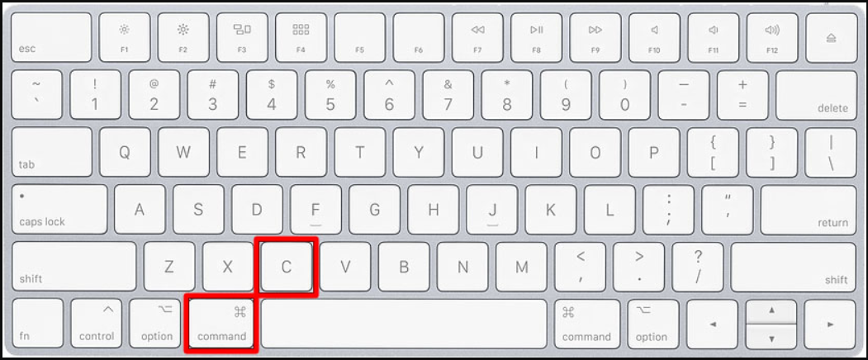The width and height of the screenshot is (868, 360).
Task: Click the eject key
Action: coord(832,37)
